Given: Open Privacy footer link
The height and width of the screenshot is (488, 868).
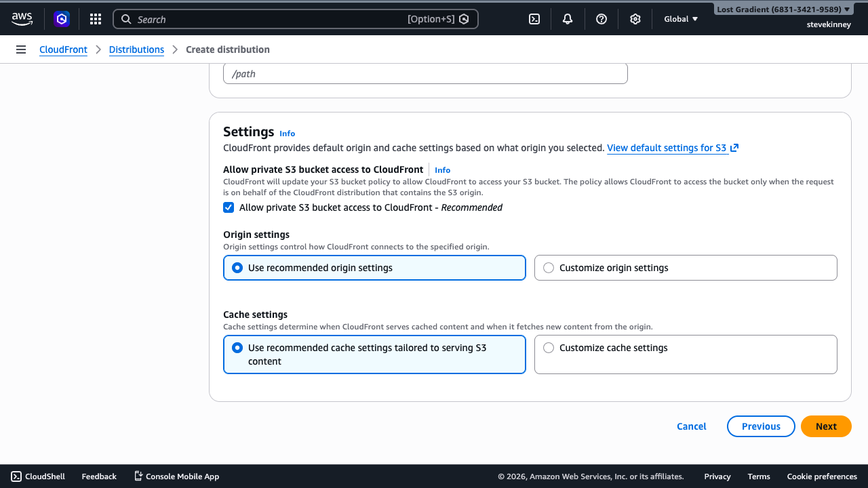Looking at the screenshot, I should 717,476.
